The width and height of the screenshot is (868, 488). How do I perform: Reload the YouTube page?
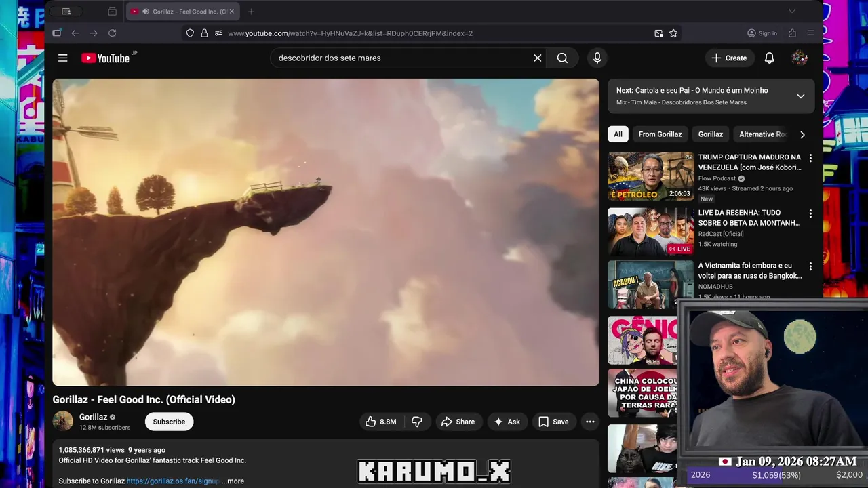(112, 33)
